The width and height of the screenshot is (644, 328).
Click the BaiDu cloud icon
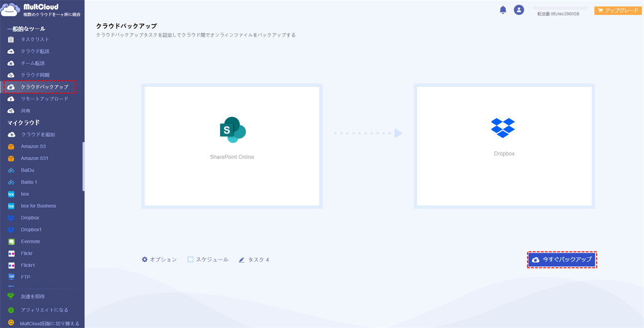[11, 170]
